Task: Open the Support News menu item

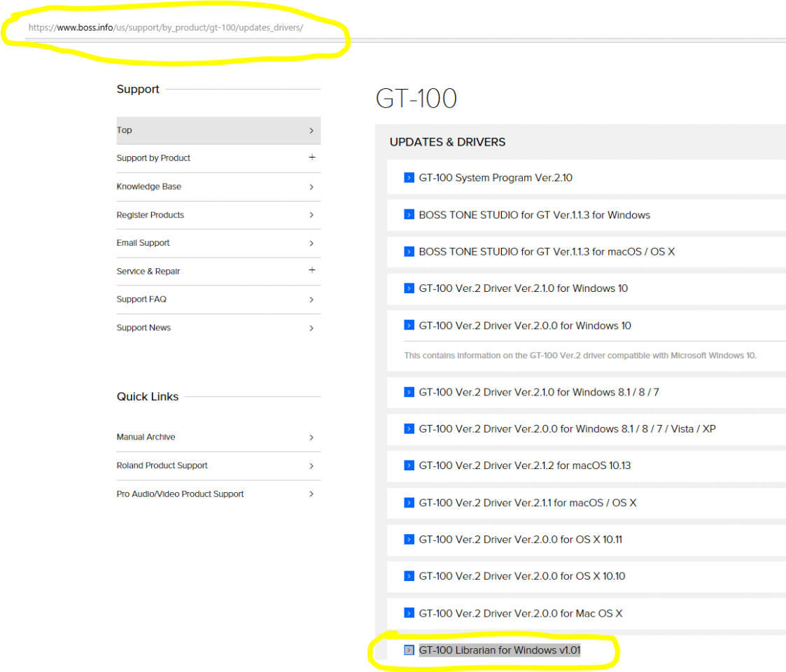Action: coord(218,328)
